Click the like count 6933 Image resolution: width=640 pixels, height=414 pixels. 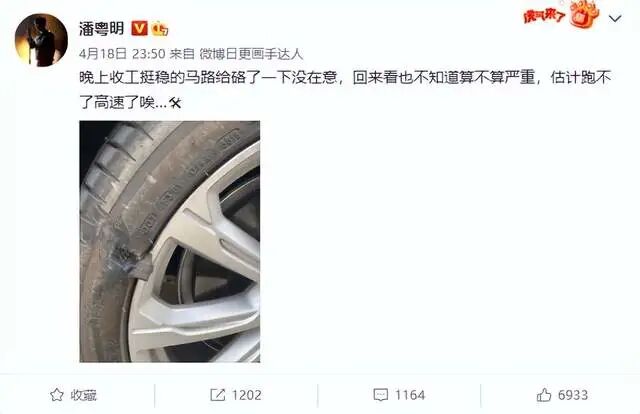[573, 395]
